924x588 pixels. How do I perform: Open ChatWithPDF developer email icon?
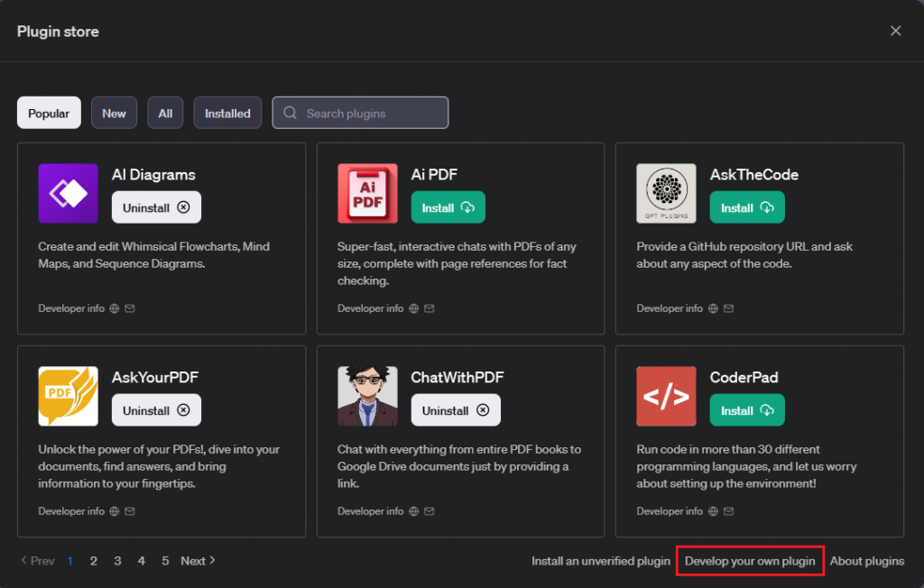(x=429, y=510)
